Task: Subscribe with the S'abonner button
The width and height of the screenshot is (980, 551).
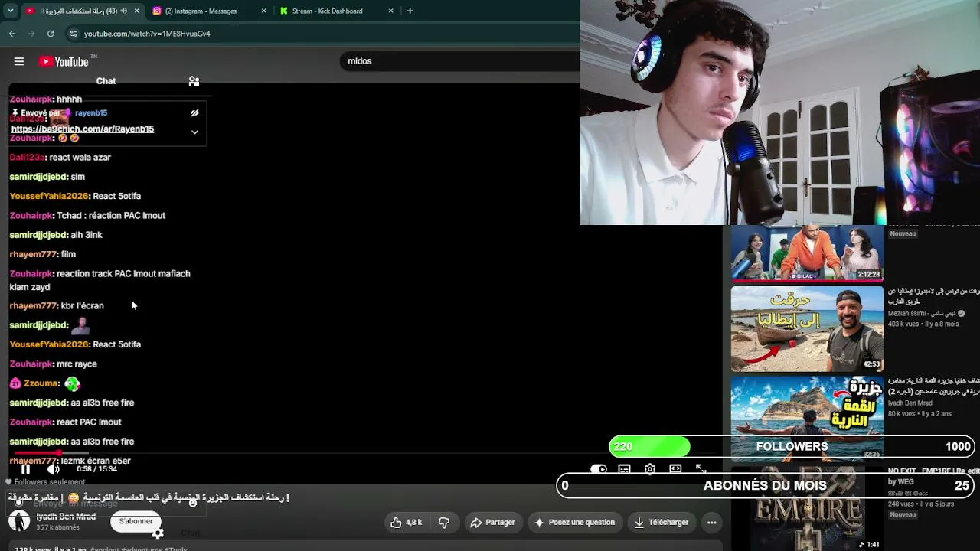Action: pos(136,522)
